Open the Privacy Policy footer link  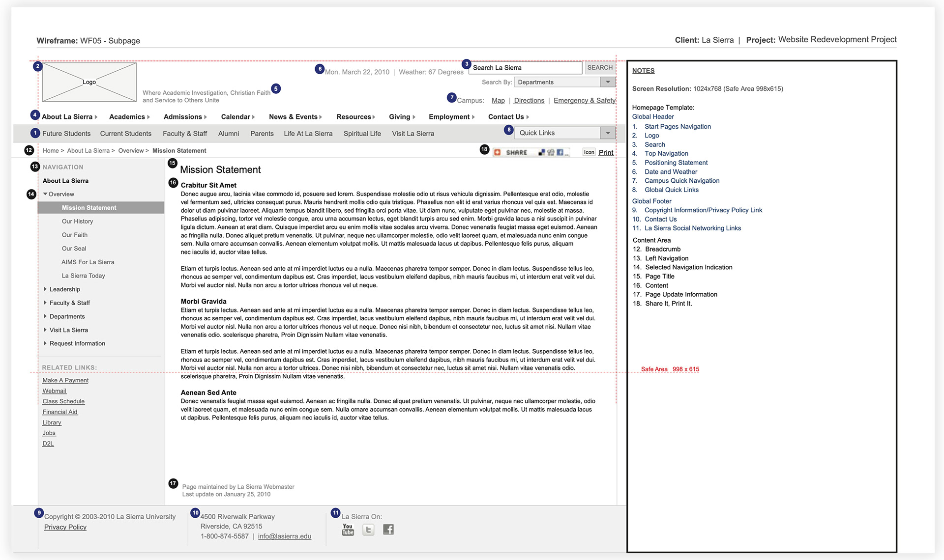coord(65,527)
